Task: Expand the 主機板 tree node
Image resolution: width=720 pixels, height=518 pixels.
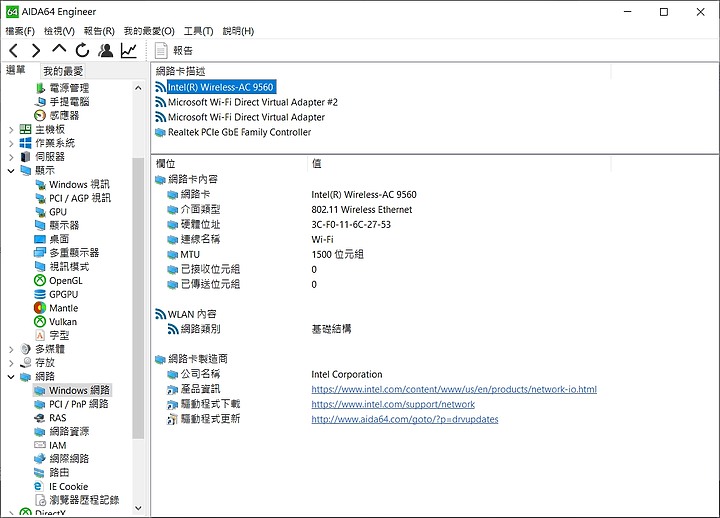Action: 11,130
